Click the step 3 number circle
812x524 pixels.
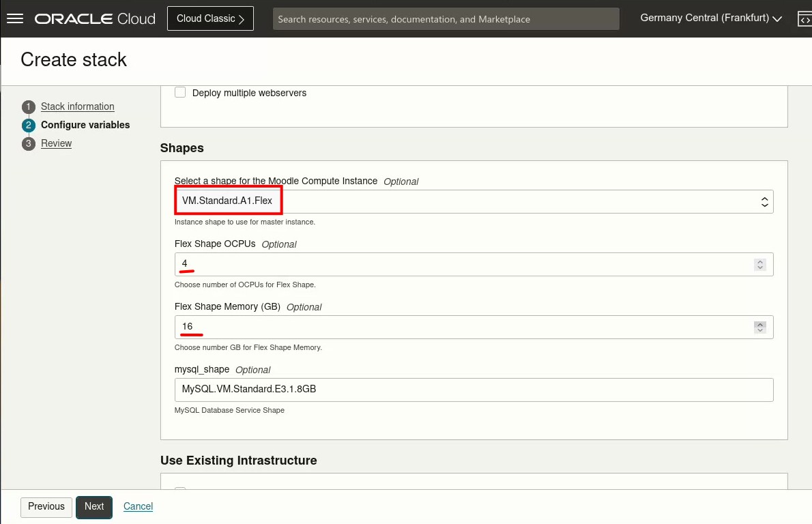pos(28,144)
